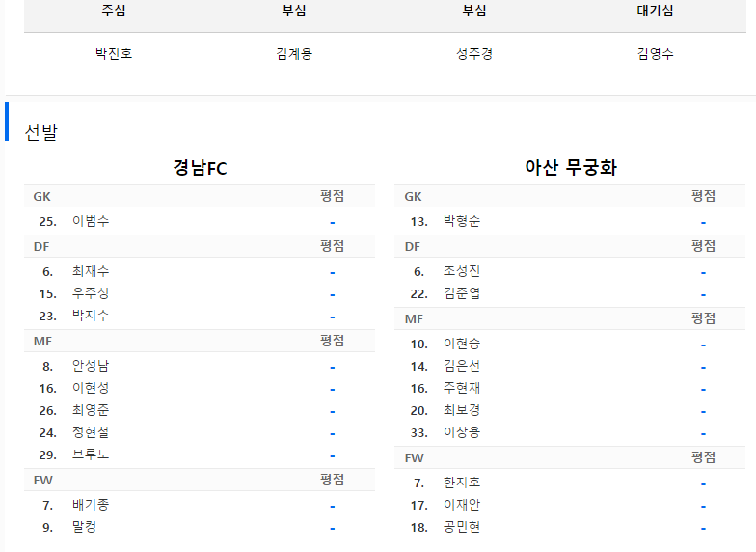Select forward 공민현
The image size is (756, 552).
(x=462, y=527)
